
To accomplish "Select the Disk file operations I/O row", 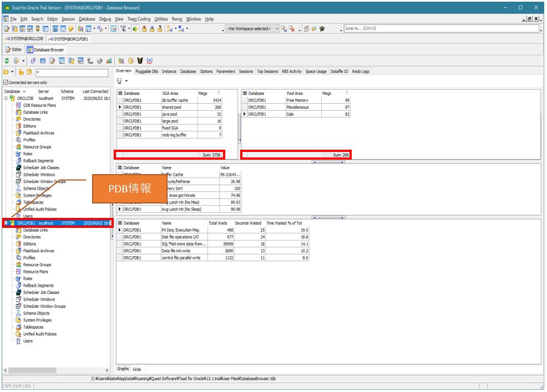I will click(x=213, y=237).
